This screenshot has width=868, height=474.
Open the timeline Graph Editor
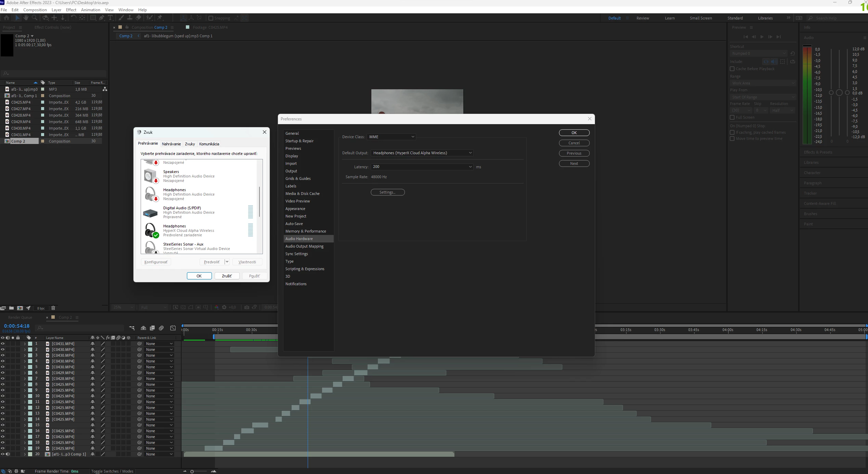coord(173,328)
